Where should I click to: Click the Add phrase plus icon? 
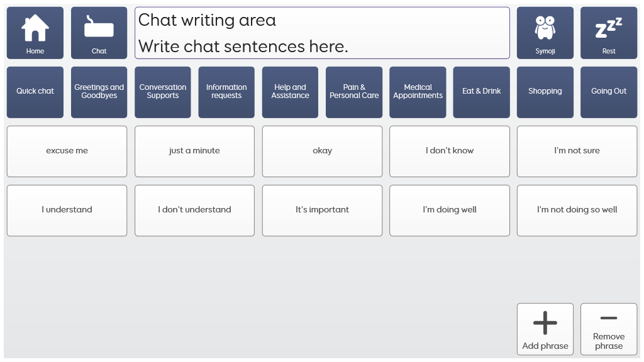click(545, 323)
